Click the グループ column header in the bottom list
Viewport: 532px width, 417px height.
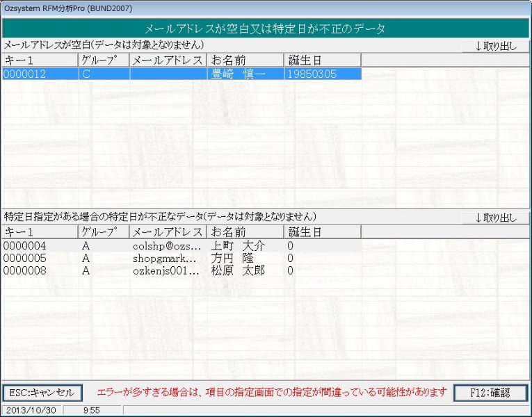pyautogui.click(x=104, y=232)
